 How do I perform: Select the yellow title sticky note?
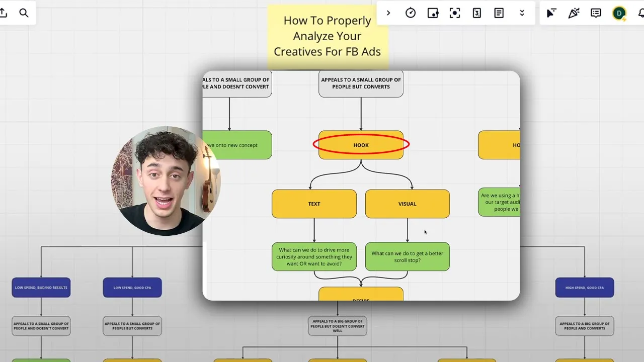[328, 36]
